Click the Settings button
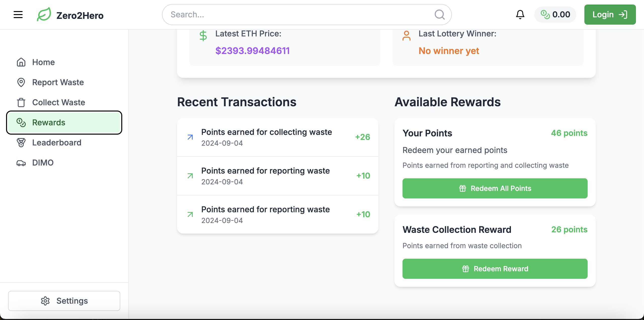 click(64, 301)
